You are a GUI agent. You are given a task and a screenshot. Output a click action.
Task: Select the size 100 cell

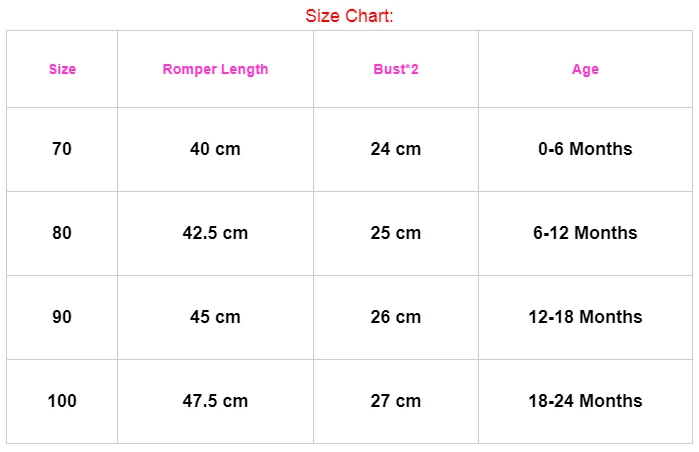[62, 401]
